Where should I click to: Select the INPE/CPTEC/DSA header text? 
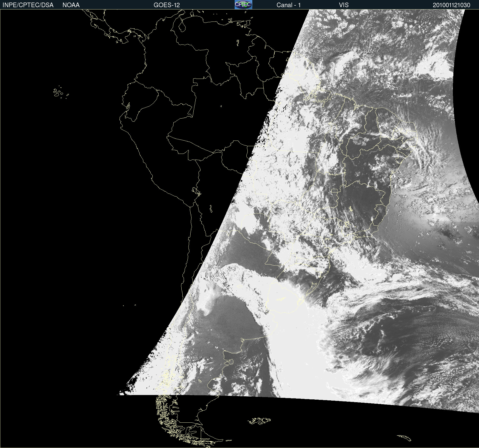(x=28, y=5)
